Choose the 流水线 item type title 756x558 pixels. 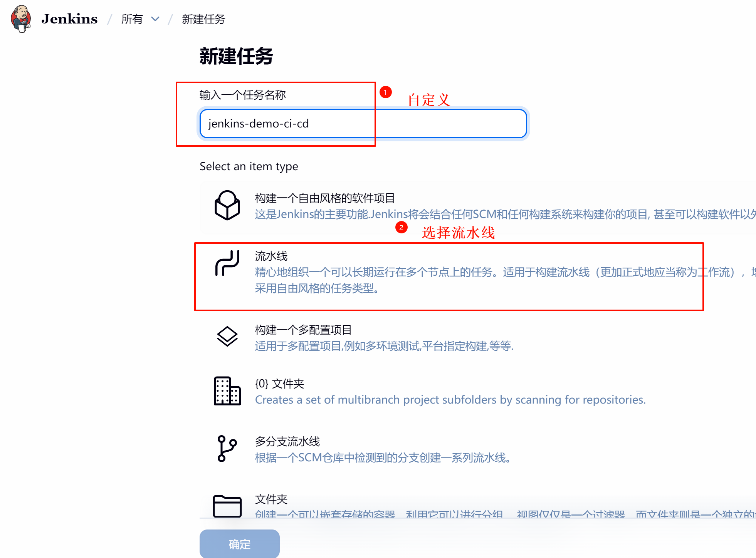point(271,256)
